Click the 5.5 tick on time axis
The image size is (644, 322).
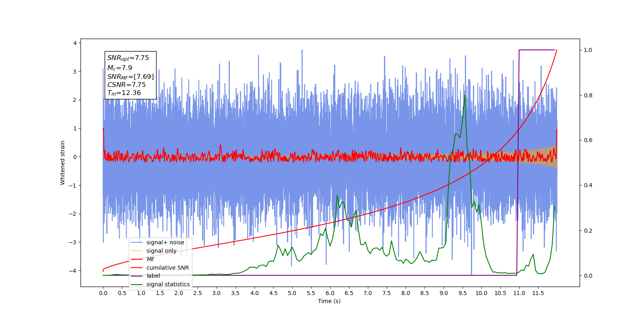point(311,293)
